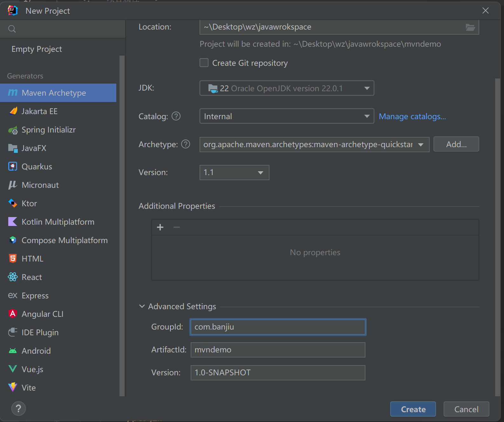Viewport: 504px width, 422px height.
Task: Click the React atom icon
Action: [13, 277]
